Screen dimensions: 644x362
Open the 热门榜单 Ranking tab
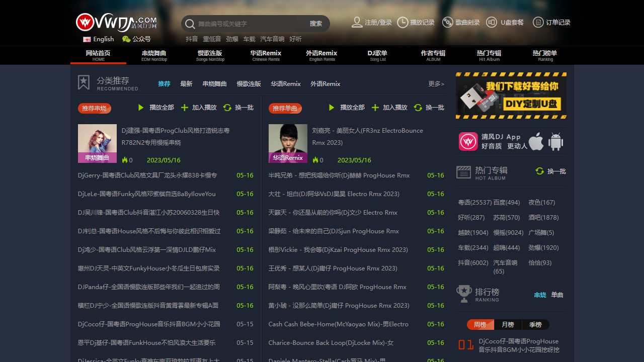tap(545, 55)
